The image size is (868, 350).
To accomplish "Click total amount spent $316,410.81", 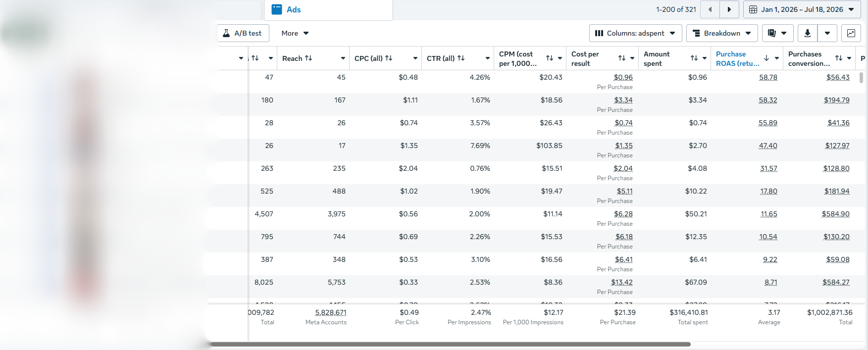I will 689,312.
